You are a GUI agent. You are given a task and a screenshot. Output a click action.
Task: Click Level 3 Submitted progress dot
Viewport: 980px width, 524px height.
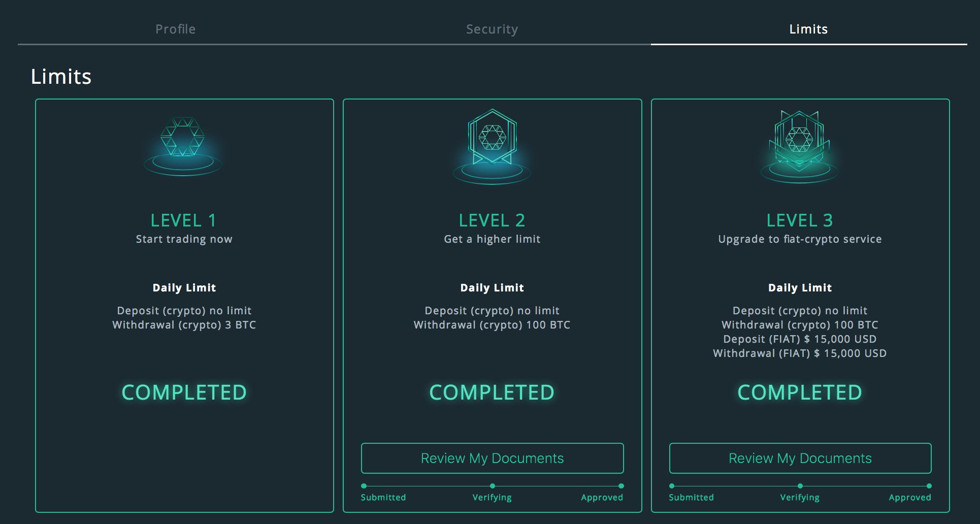click(x=672, y=486)
